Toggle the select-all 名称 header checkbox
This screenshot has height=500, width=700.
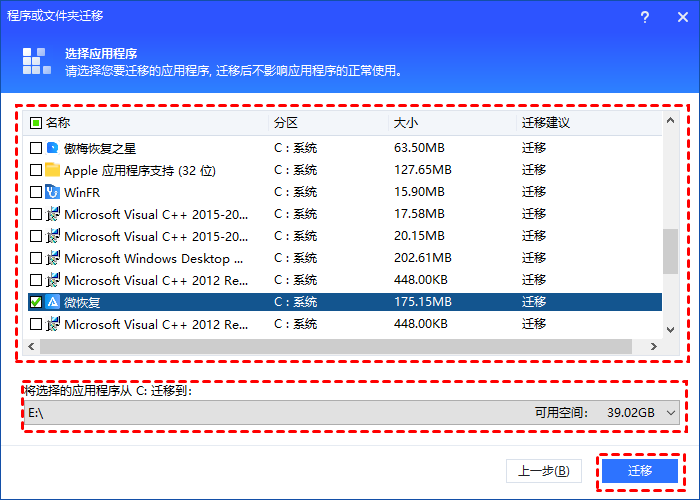(36, 123)
